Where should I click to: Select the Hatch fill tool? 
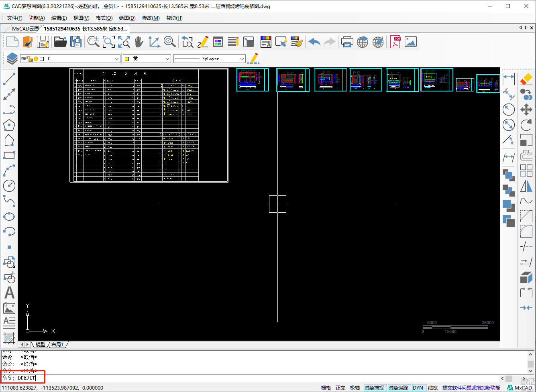(9, 338)
